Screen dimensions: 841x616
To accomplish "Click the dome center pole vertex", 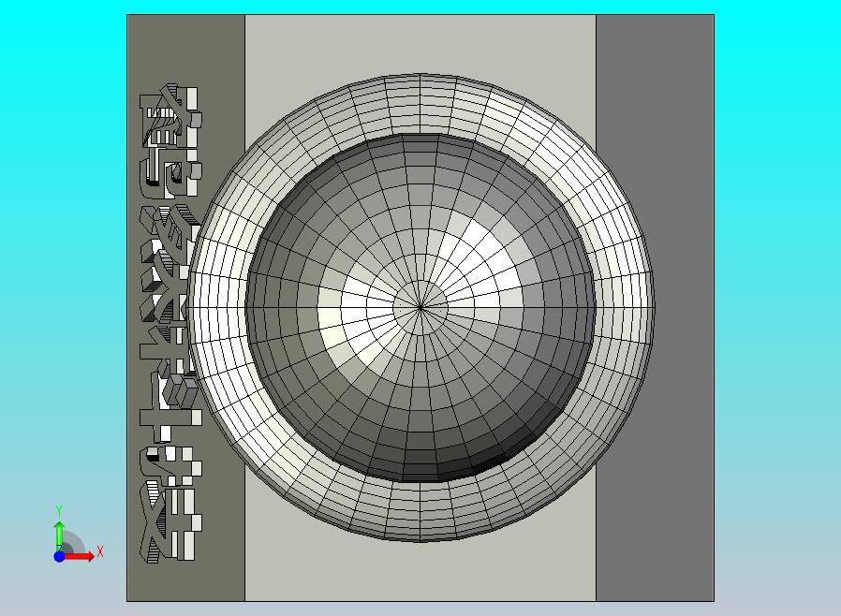I will (x=420, y=308).
